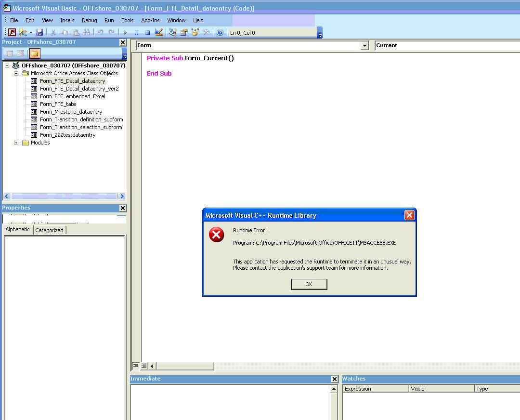The width and height of the screenshot is (520, 420).
Task: Open the File menu
Action: pyautogui.click(x=14, y=20)
